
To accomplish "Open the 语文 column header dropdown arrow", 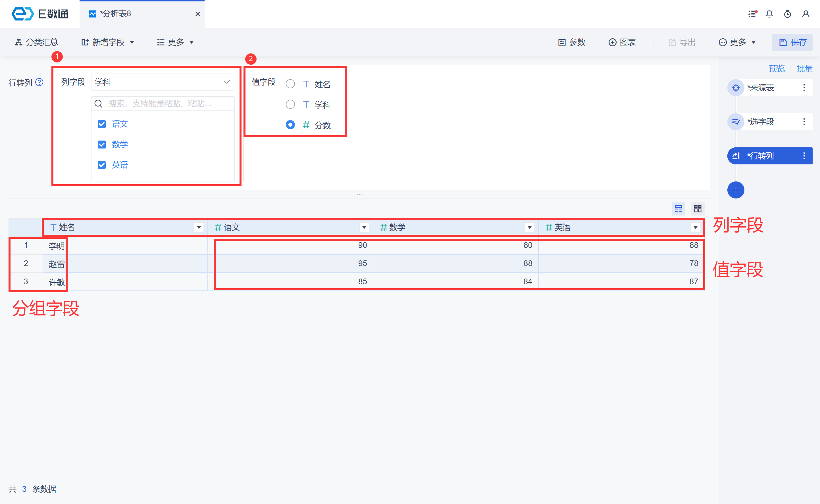I will click(x=364, y=228).
